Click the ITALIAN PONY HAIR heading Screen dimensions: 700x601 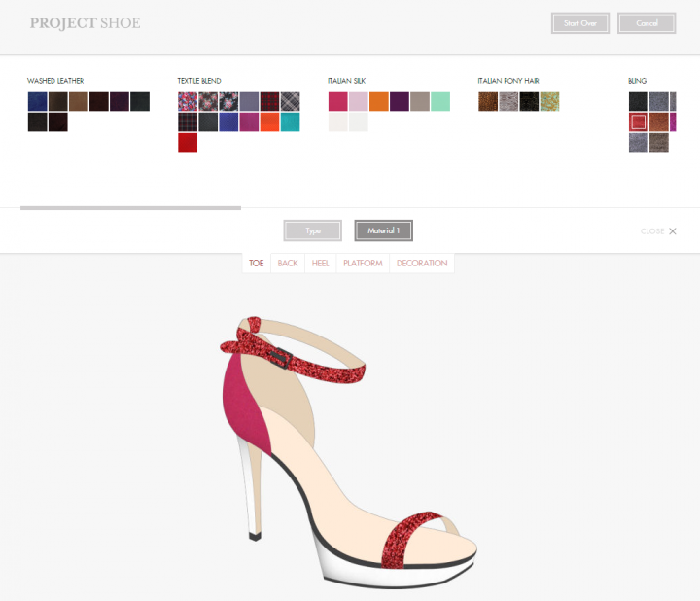click(508, 81)
